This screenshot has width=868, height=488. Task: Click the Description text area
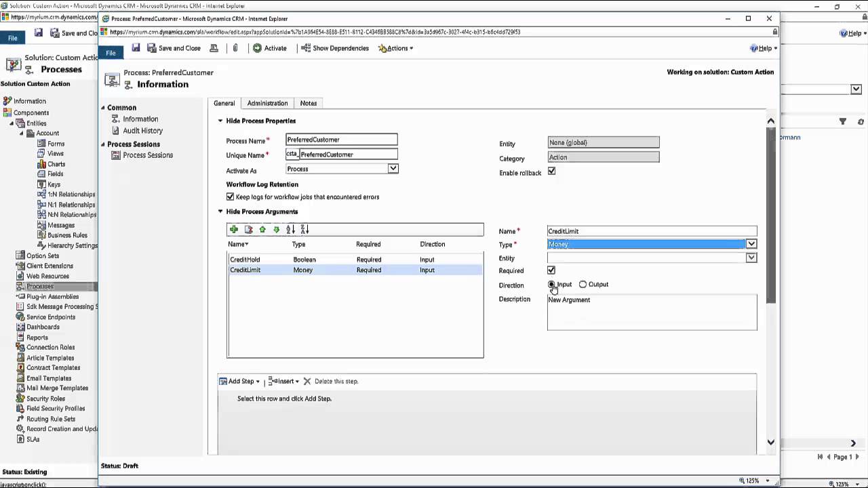[x=652, y=312]
